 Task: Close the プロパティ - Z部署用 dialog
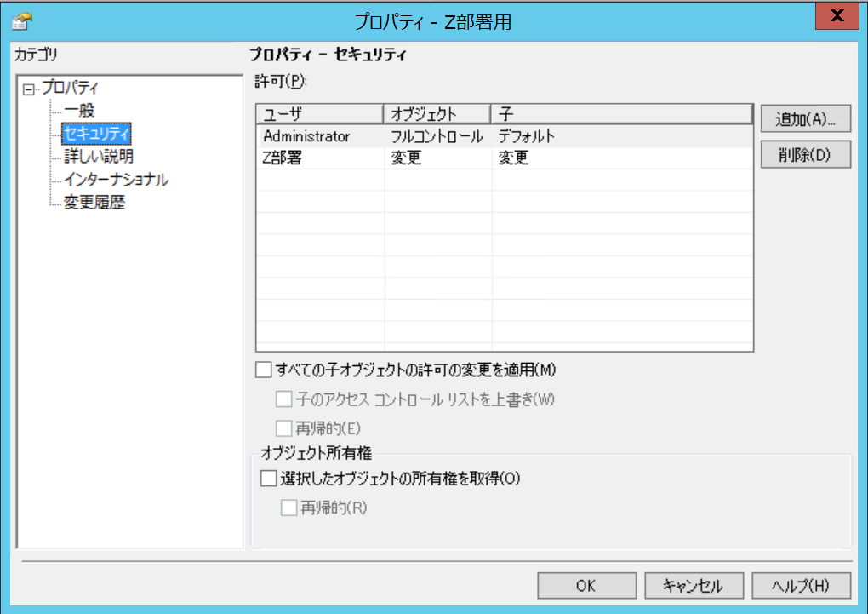tap(837, 15)
